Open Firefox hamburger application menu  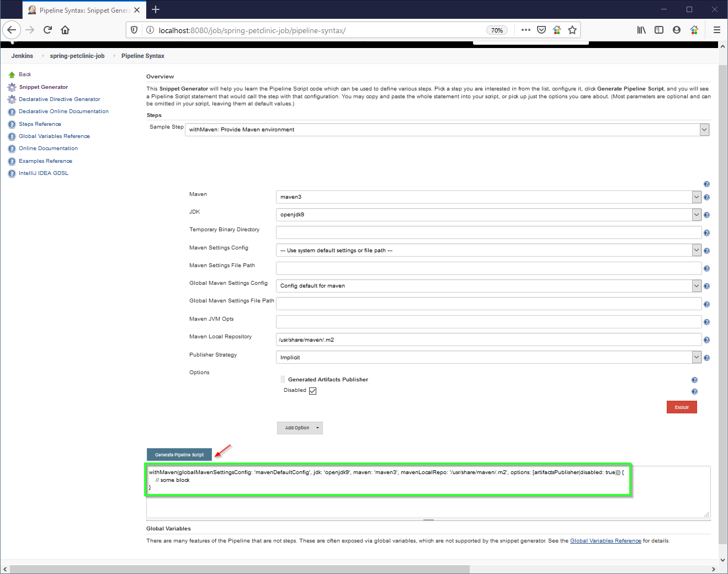716,30
